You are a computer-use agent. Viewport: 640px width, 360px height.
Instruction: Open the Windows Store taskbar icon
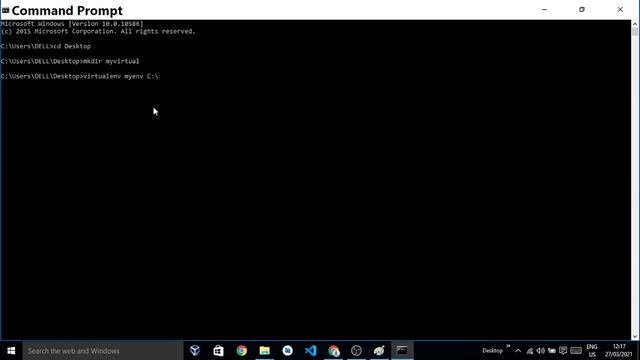pos(218,350)
